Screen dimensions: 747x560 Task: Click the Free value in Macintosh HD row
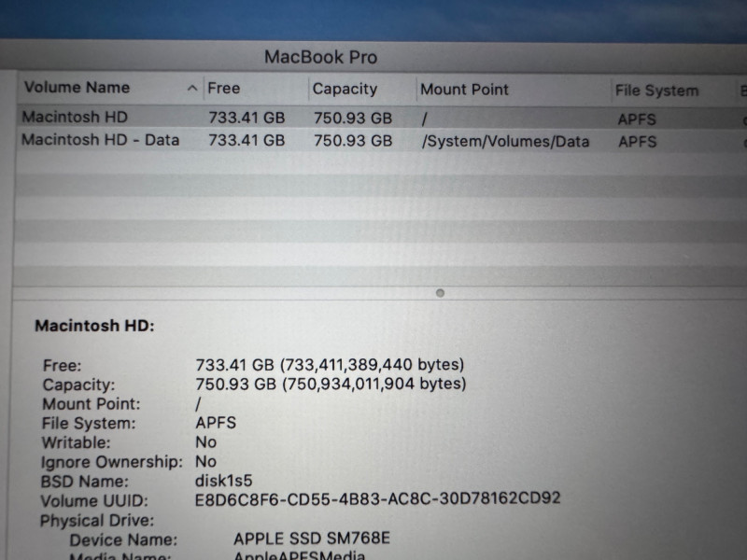[247, 119]
